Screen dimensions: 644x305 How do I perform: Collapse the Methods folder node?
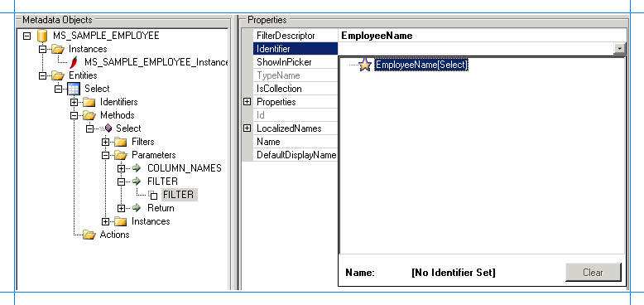point(74,115)
